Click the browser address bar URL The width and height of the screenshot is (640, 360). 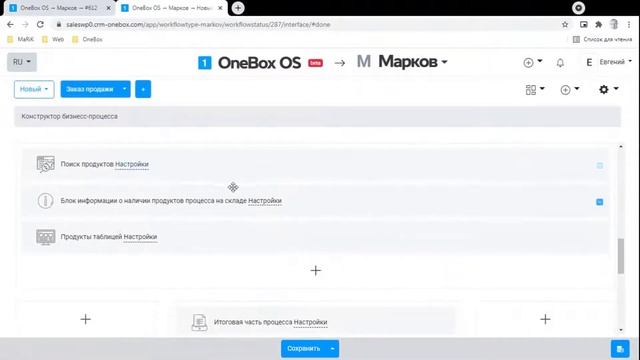[x=198, y=24]
